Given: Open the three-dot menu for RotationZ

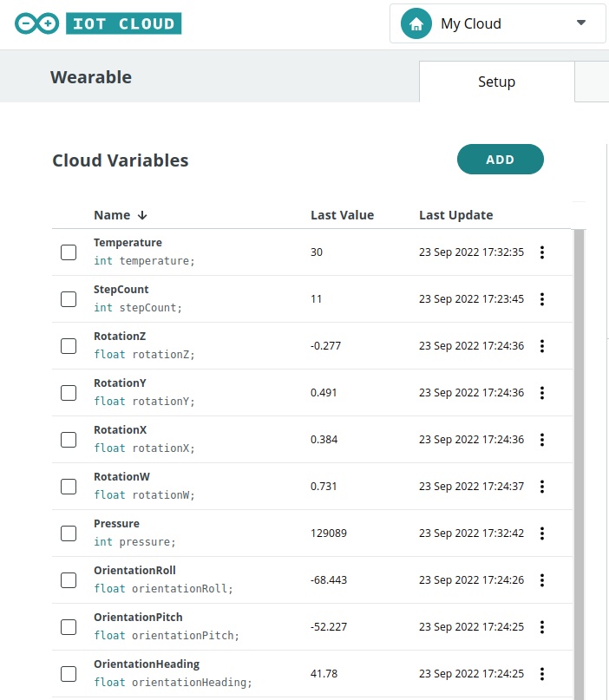Looking at the screenshot, I should 542,346.
